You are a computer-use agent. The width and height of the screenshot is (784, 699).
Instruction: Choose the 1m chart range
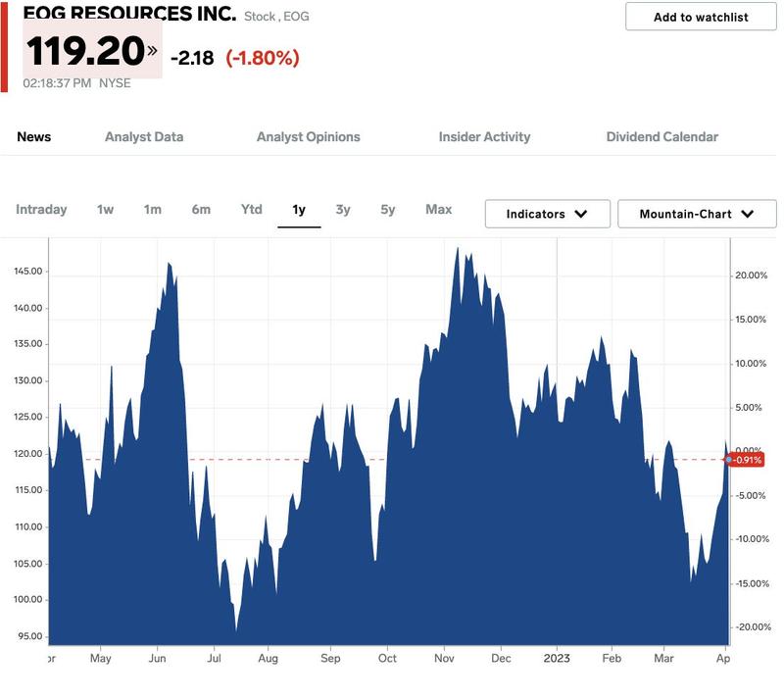pos(153,209)
